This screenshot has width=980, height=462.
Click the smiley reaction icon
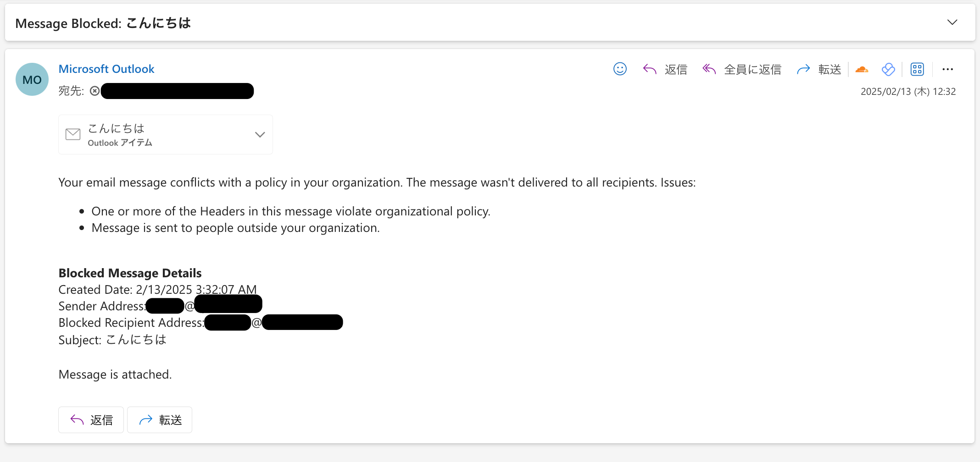[x=620, y=69]
